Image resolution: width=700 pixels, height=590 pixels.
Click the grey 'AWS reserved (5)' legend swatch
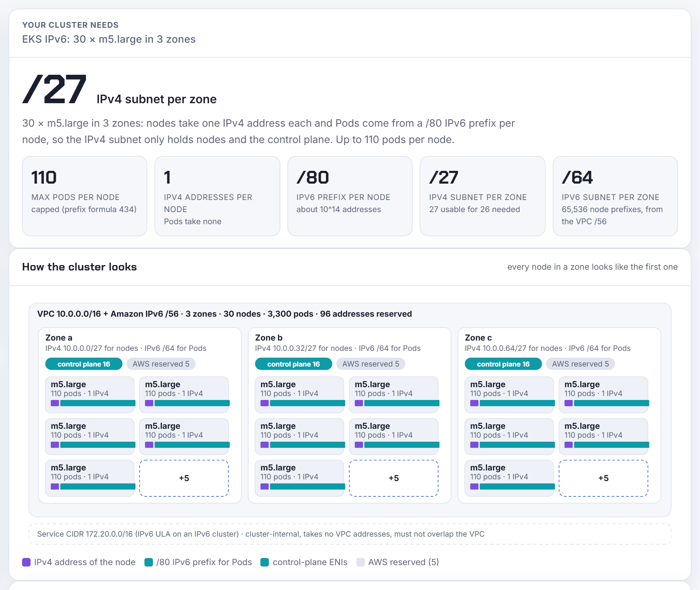tap(361, 562)
